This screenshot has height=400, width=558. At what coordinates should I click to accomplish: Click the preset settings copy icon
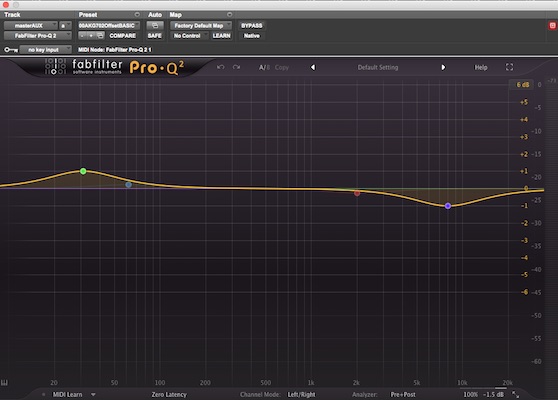coord(100,36)
